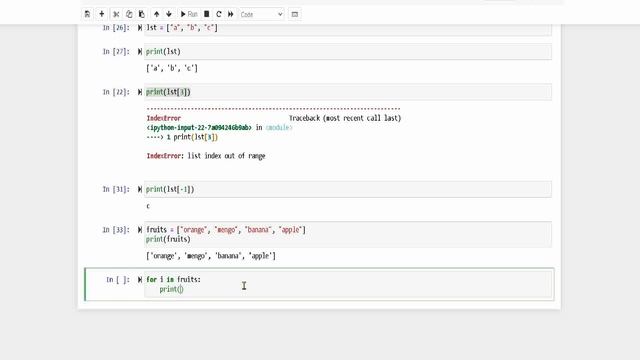This screenshot has width=640, height=360.
Task: Click the empty In [ ]: prompt label
Action: click(x=118, y=280)
